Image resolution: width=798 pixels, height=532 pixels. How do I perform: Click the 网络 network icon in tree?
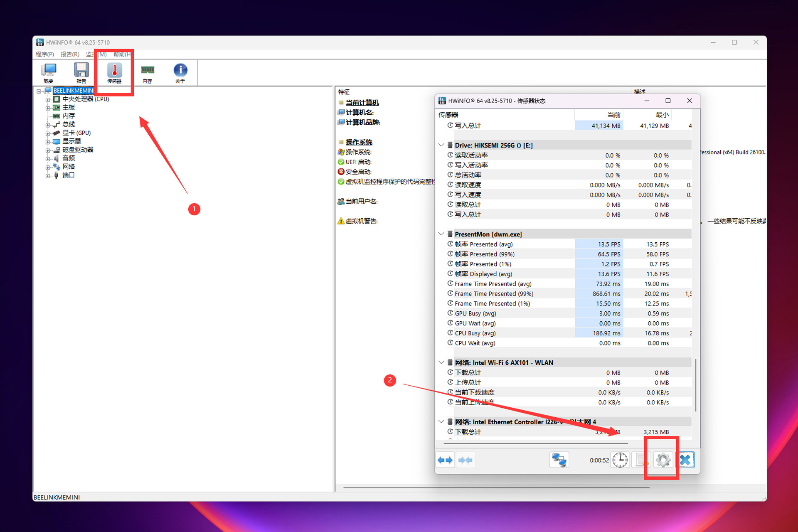[x=56, y=167]
